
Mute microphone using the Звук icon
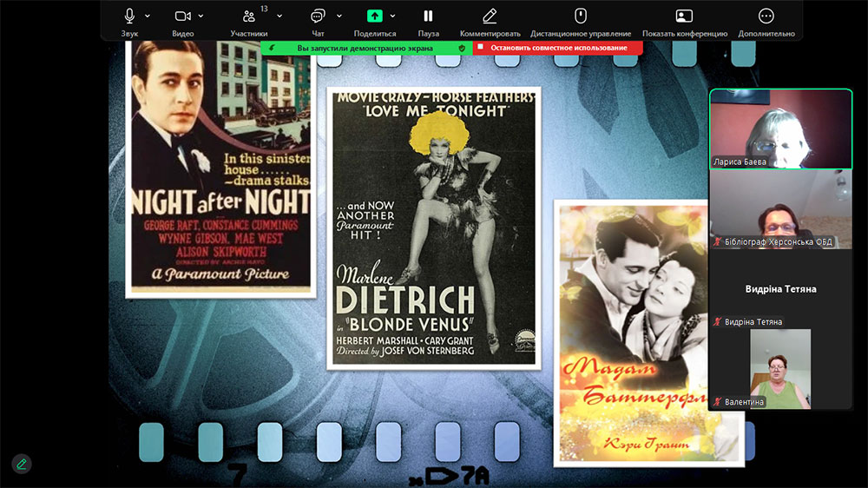click(x=129, y=16)
